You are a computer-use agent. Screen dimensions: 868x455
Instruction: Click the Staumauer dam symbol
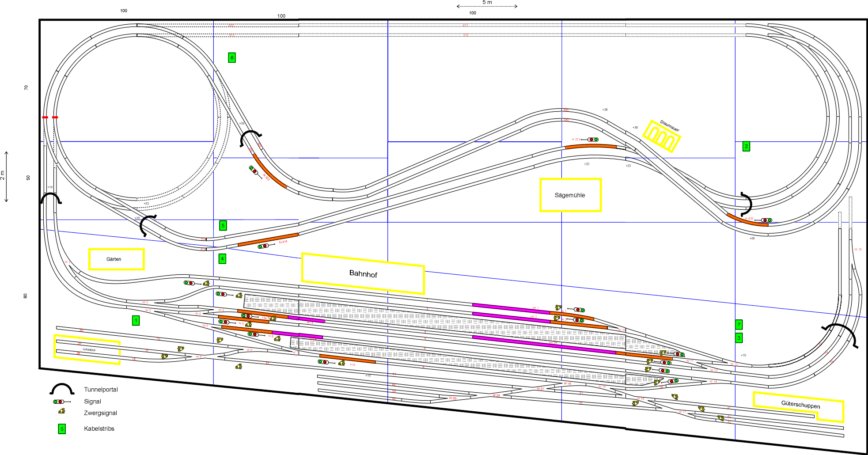[661, 136]
